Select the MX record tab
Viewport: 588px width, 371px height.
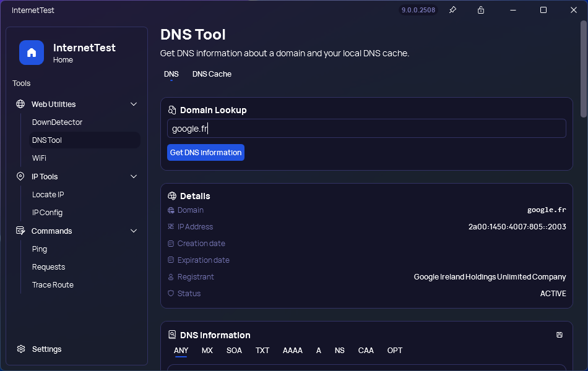(x=207, y=351)
